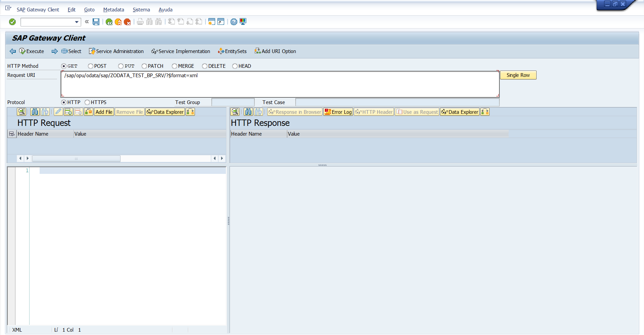Click the Customize Local Layout monitor icon
This screenshot has width=644, height=335.
(x=243, y=22)
